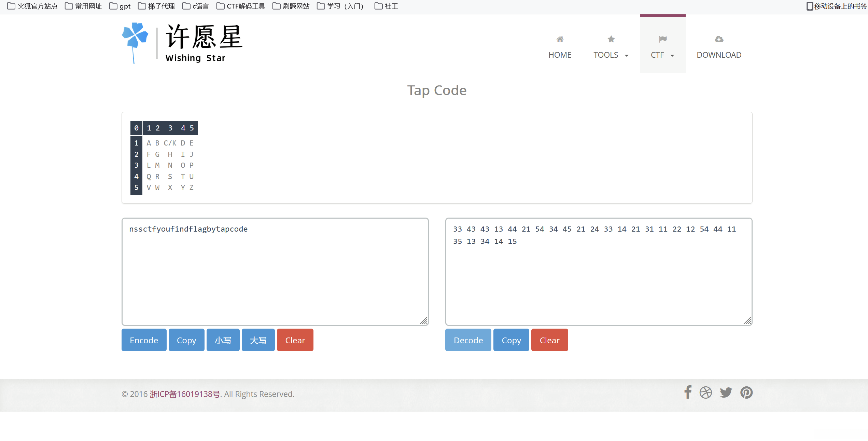Viewport: 868px width, 441px height.
Task: Expand the TOOLS dropdown arrow
Action: [x=627, y=56]
